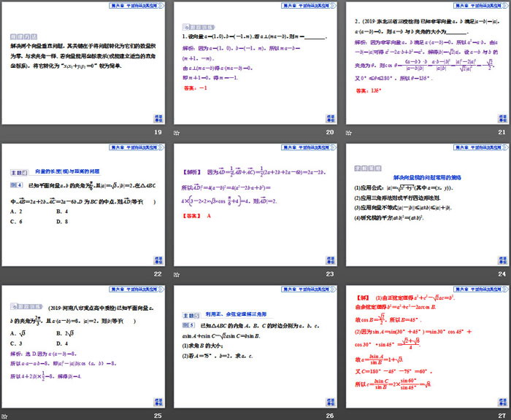
Task: Click animation star icon below slide 25
Action: click(4, 416)
